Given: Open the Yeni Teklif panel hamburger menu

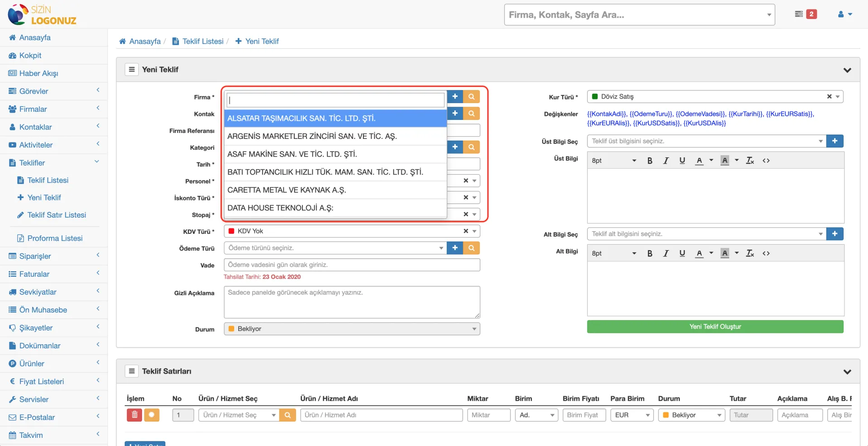Looking at the screenshot, I should [x=132, y=69].
